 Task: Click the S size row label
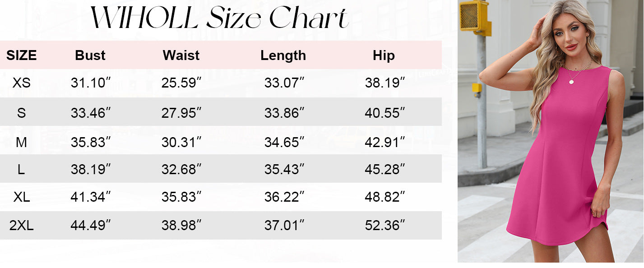21,113
